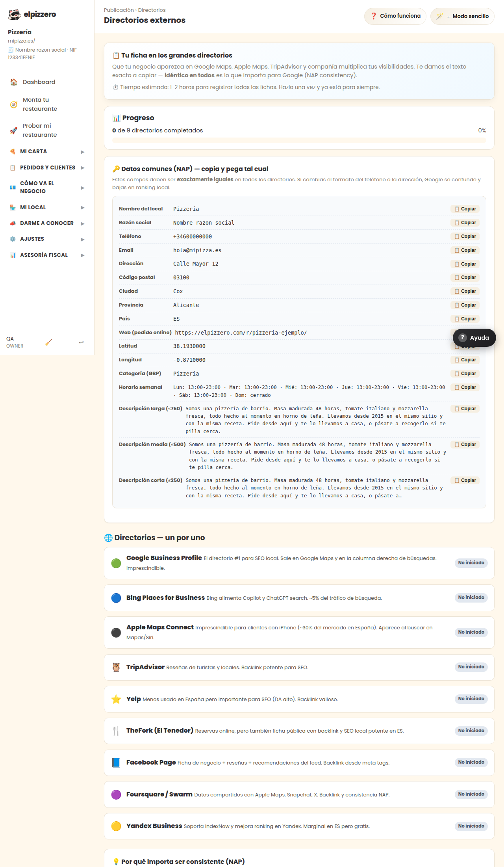Open the floating Ayuda button
The image size is (504, 867).
click(x=474, y=338)
